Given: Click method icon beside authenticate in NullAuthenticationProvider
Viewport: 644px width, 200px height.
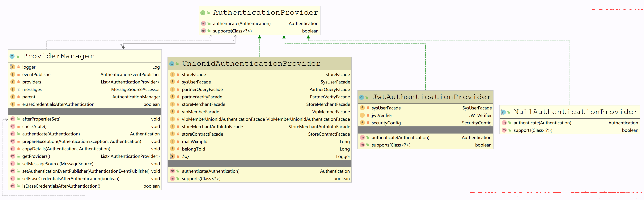Looking at the screenshot, I should (x=504, y=123).
